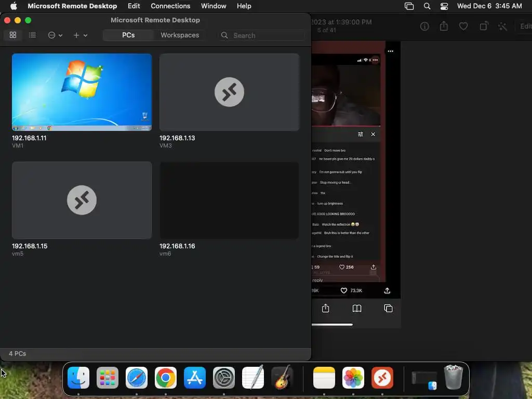Screen dimensions: 532x399
Task: Open Safari from the Dock
Action: (x=137, y=378)
